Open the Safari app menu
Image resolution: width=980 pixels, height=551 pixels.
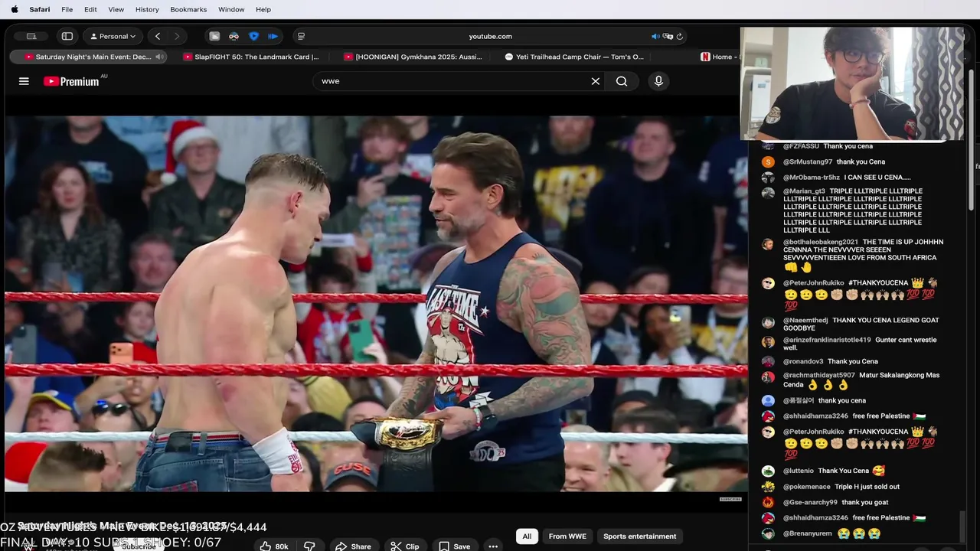40,9
